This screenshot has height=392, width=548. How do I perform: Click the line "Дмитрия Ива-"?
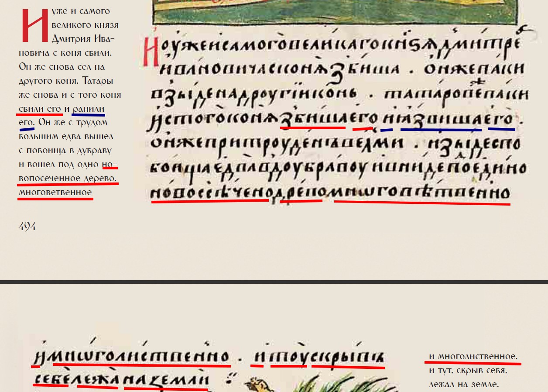[83, 39]
